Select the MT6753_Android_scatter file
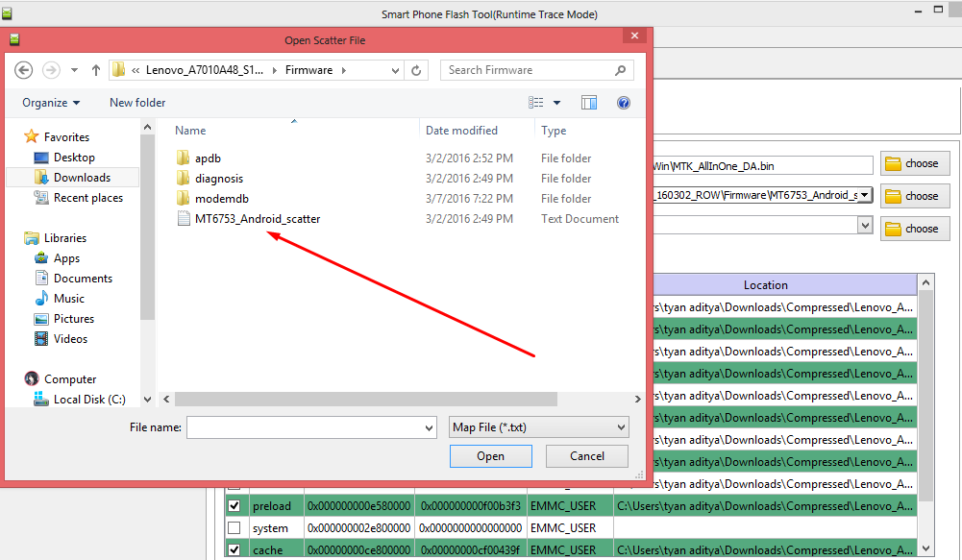The width and height of the screenshot is (962, 560). click(257, 219)
